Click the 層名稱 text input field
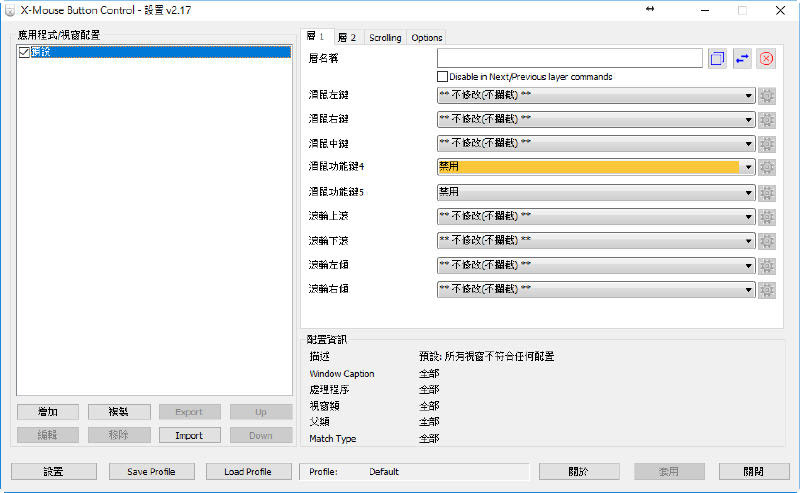 pyautogui.click(x=569, y=58)
